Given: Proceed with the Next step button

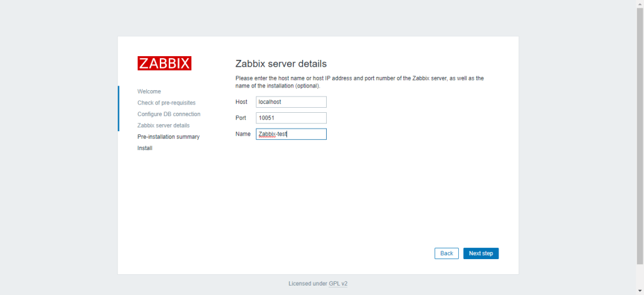Looking at the screenshot, I should (x=481, y=253).
